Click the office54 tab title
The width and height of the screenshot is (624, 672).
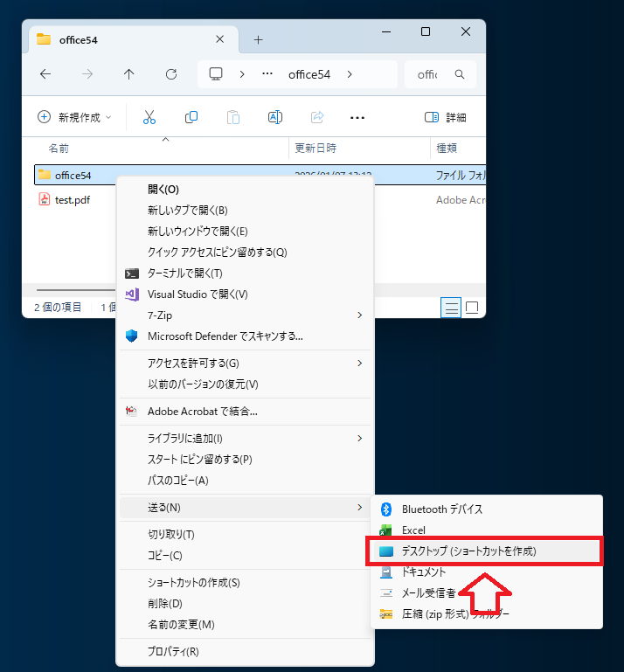[79, 40]
